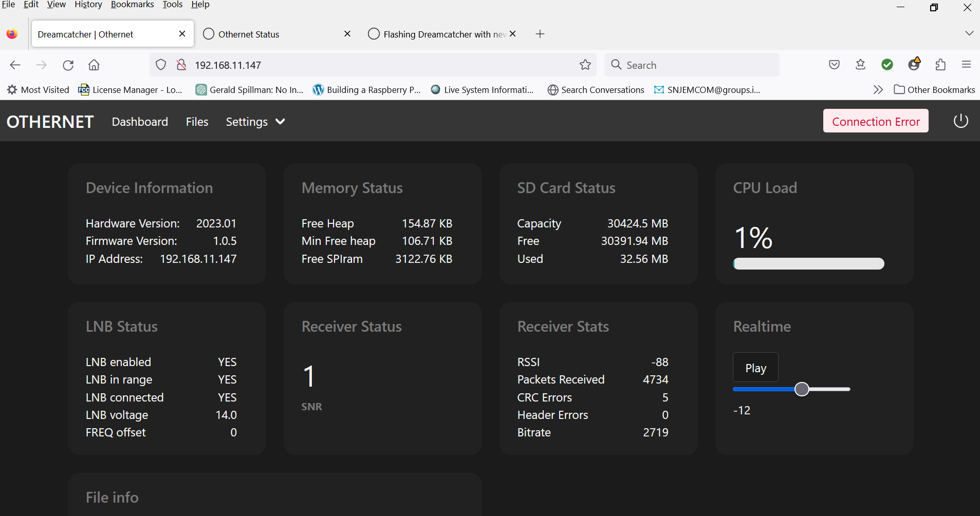Open Live System Informati... bookmark

click(482, 90)
